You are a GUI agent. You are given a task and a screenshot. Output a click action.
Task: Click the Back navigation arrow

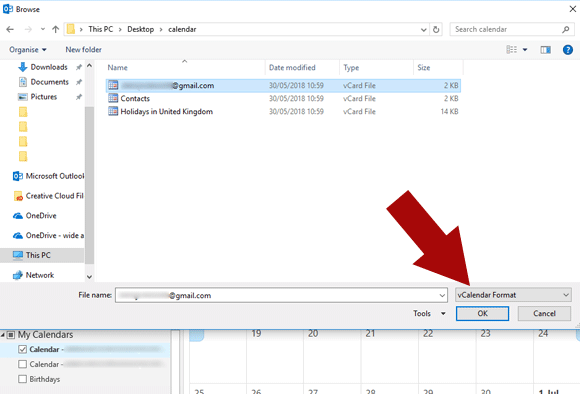point(10,29)
